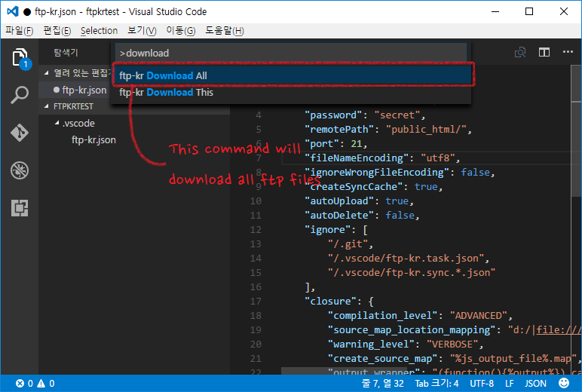Open the Search view icon
Viewport: 582px width, 392px height.
[20, 95]
